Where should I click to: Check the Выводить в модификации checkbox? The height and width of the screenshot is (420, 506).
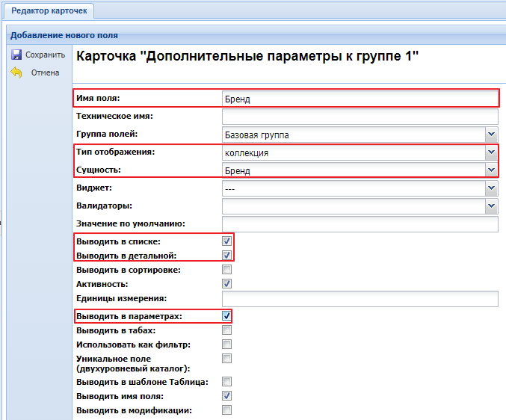(x=227, y=410)
